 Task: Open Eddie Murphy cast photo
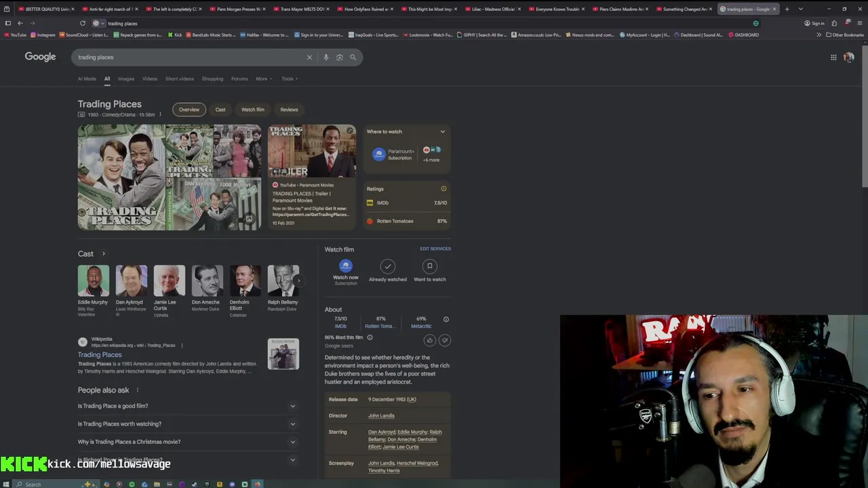tap(93, 281)
